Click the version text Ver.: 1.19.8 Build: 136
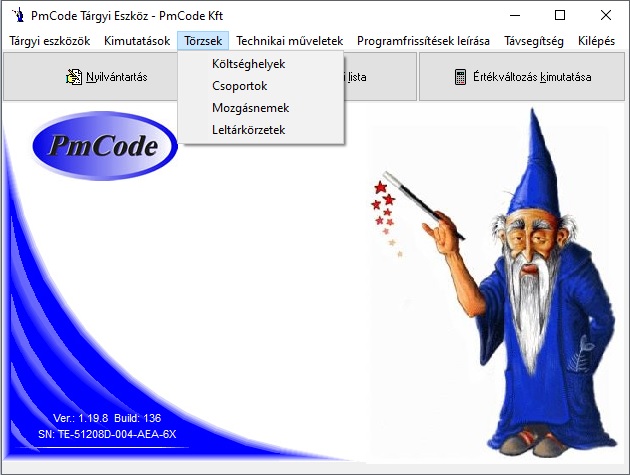The width and height of the screenshot is (630, 475). pos(107,418)
